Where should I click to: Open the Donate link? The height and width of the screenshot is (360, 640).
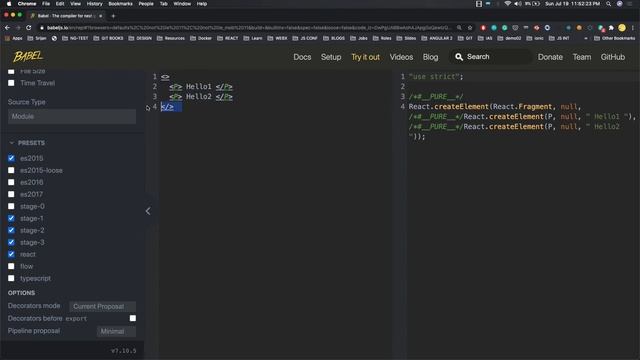point(550,57)
